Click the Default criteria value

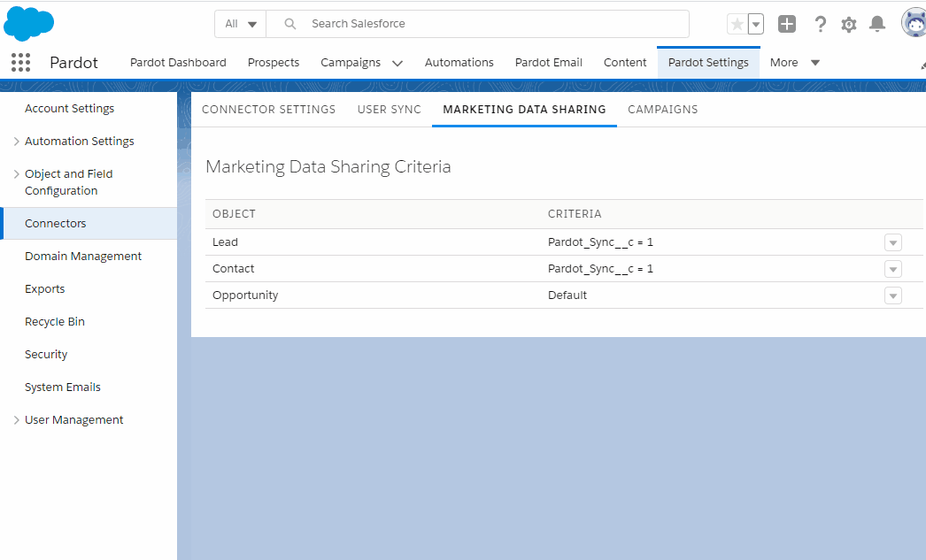tap(567, 295)
